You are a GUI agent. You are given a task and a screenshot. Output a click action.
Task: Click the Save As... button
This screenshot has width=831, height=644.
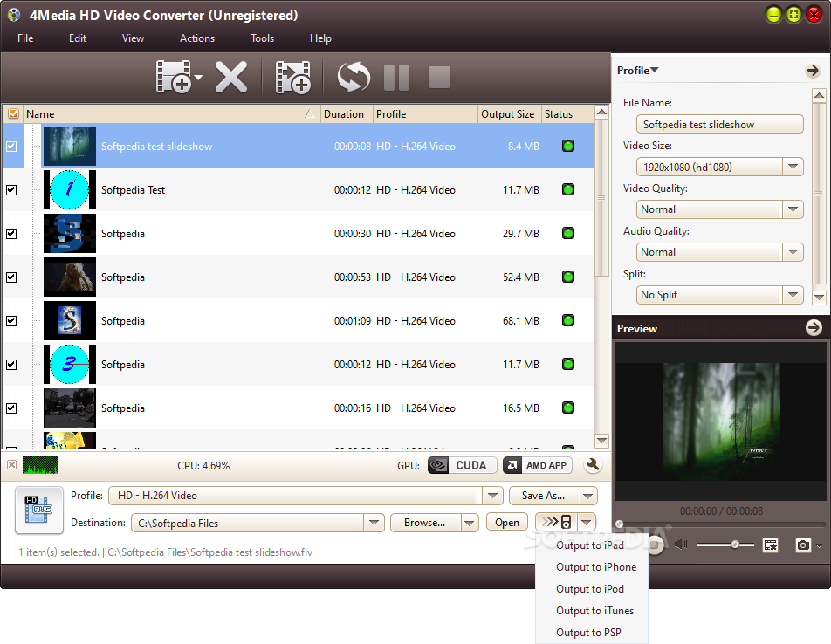tap(544, 496)
